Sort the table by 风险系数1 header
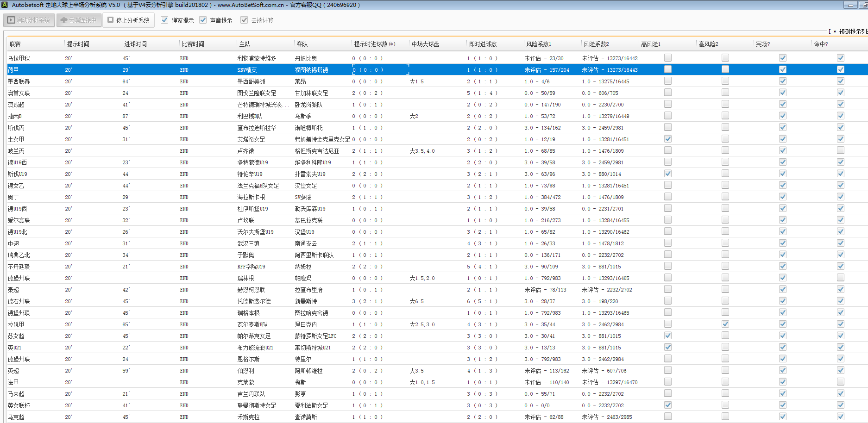The height and width of the screenshot is (423, 868). 539,44
